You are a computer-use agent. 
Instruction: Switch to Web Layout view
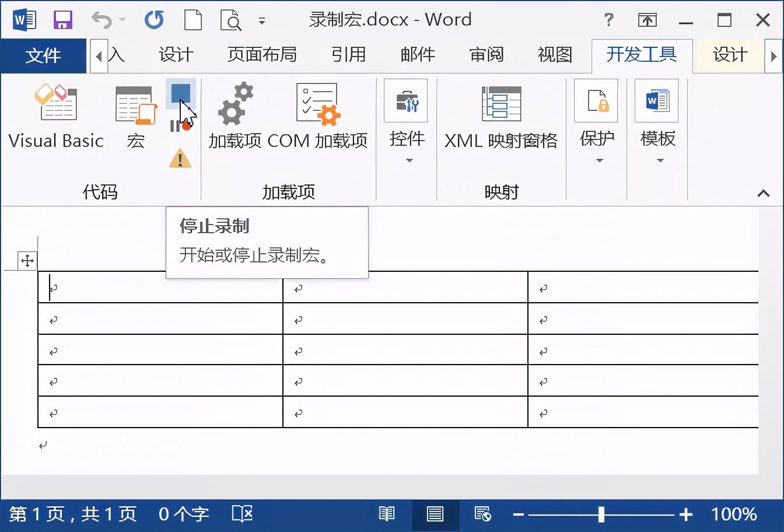(483, 514)
